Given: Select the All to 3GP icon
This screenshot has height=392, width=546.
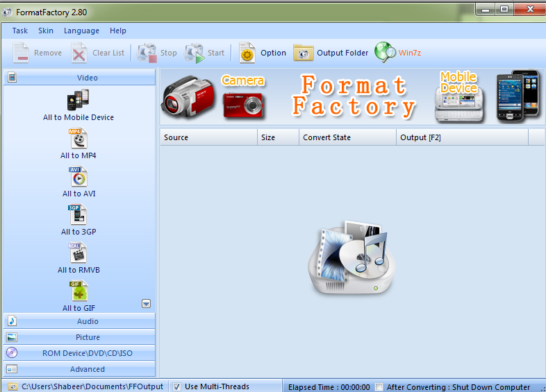Looking at the screenshot, I should [x=78, y=214].
